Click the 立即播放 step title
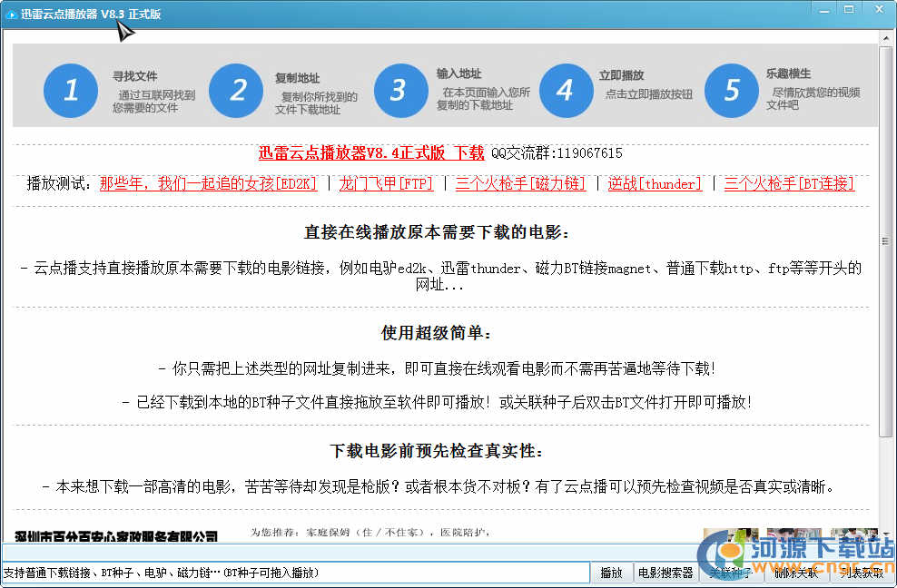Image resolution: width=897 pixels, height=588 pixels. pyautogui.click(x=621, y=75)
